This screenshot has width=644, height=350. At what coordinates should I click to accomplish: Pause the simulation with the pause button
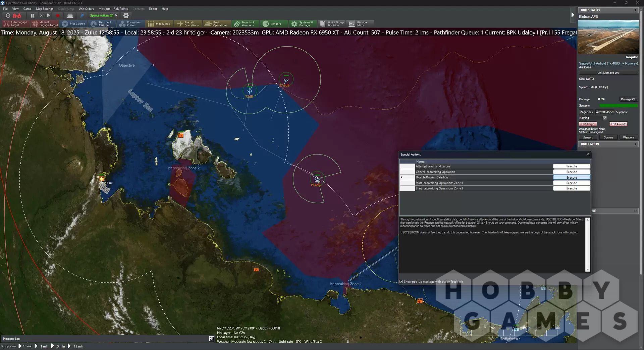[32, 15]
